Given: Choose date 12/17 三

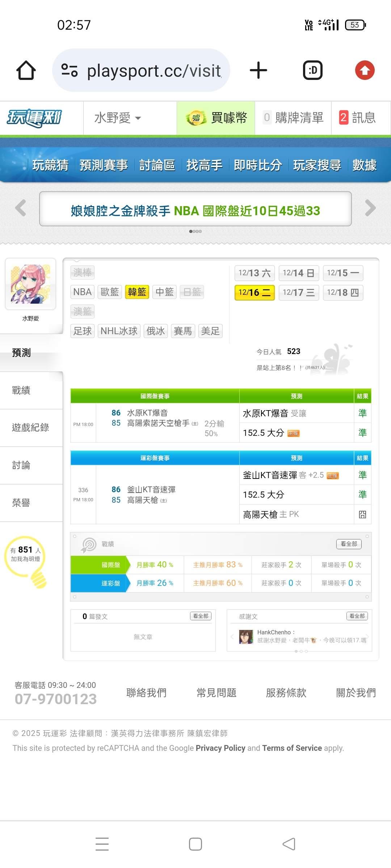Looking at the screenshot, I should coord(299,293).
